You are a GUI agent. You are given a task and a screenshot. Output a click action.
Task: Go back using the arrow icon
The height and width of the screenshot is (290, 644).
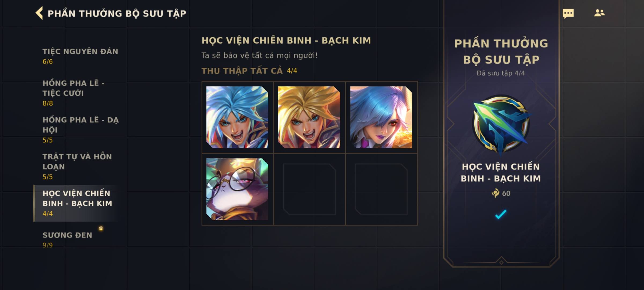(39, 13)
